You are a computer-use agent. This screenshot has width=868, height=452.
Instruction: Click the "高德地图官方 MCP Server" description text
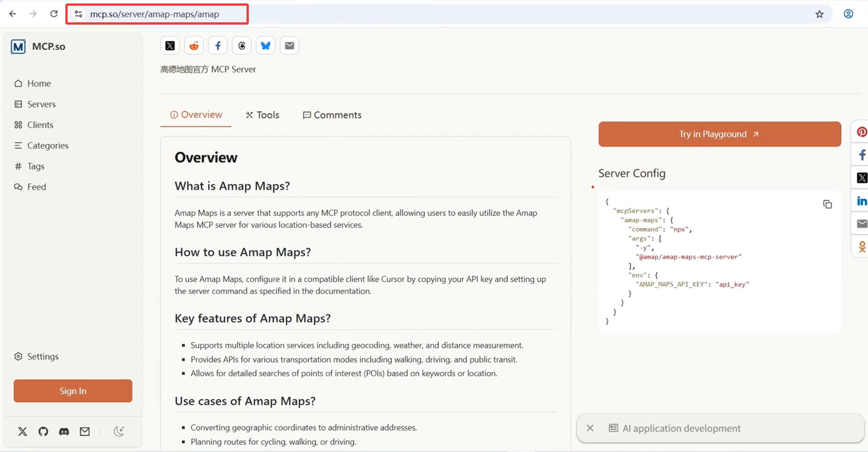point(208,69)
